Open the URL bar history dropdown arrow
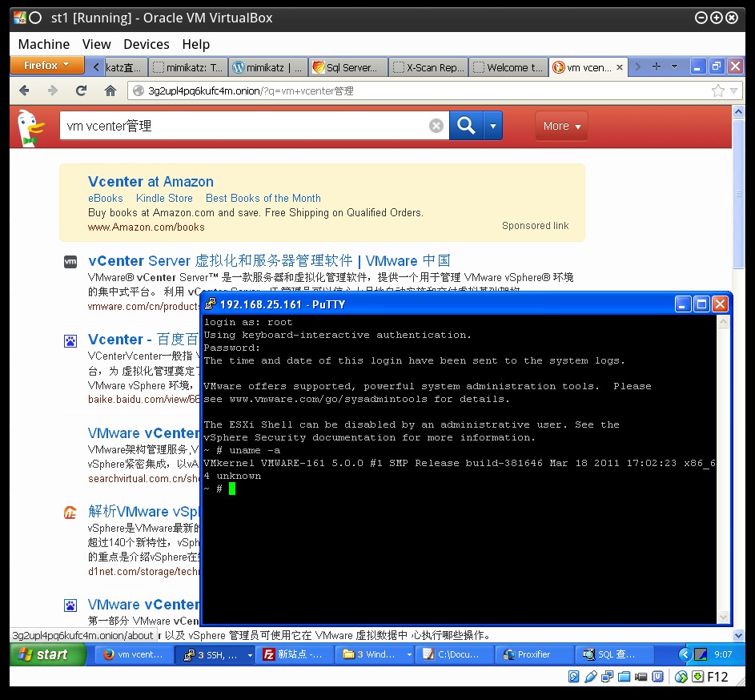This screenshot has height=700, width=755. coord(734,91)
